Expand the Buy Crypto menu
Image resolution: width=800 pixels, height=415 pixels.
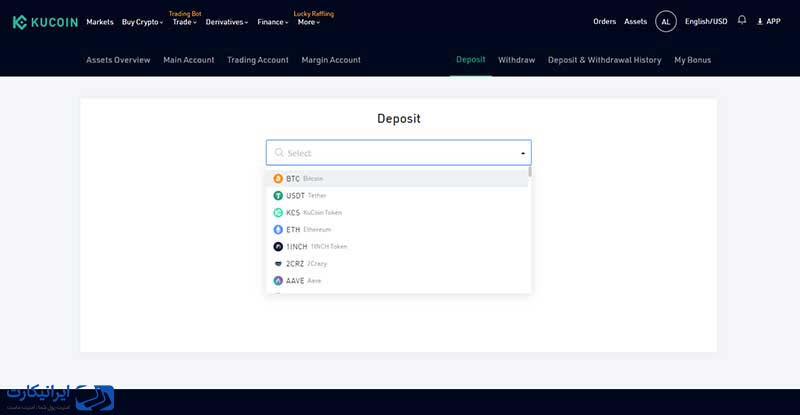142,22
